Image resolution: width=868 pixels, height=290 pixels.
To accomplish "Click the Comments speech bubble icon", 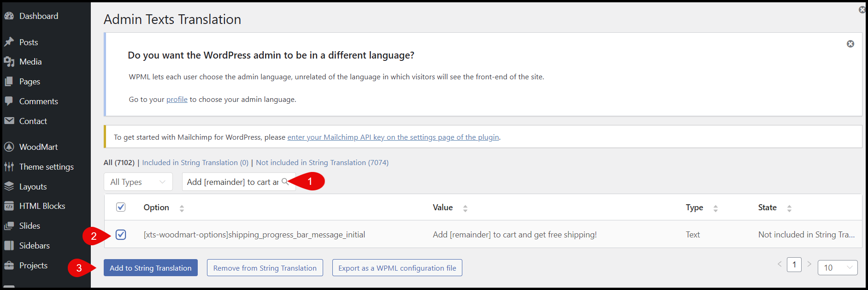I will tap(9, 101).
